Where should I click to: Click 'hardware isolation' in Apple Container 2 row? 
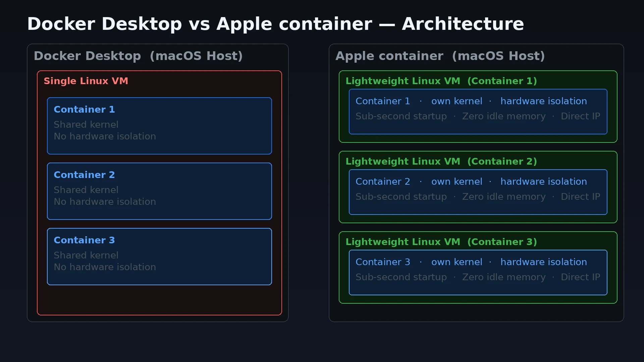click(x=544, y=182)
